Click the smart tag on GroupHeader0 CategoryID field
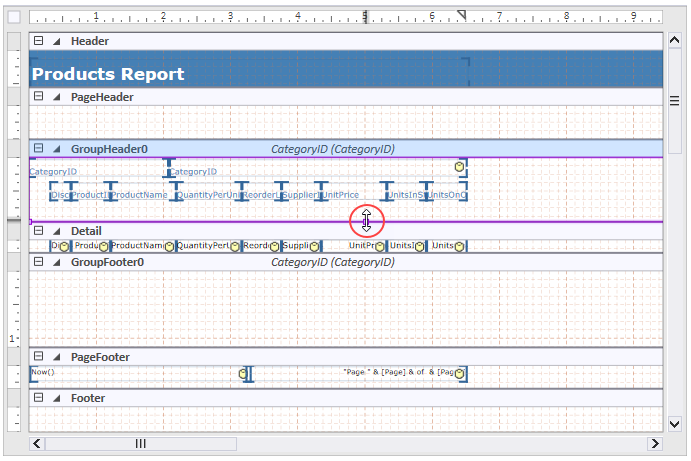 (459, 166)
